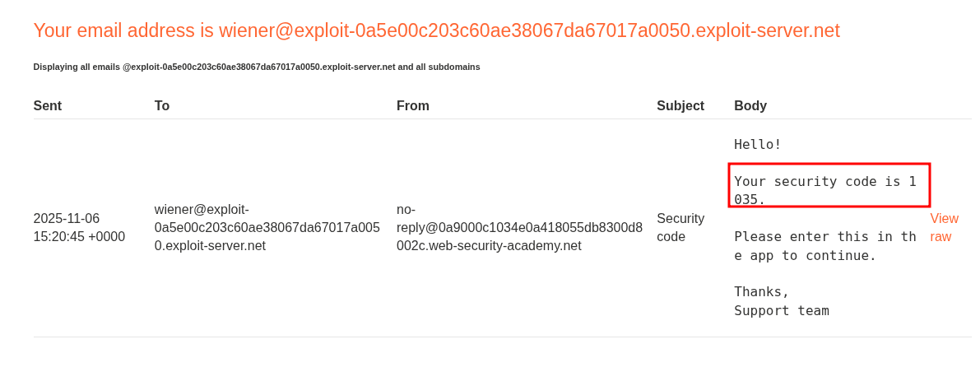Click the 'Your email address is' heading text
Screen dimensions: 980x367
tap(123, 30)
